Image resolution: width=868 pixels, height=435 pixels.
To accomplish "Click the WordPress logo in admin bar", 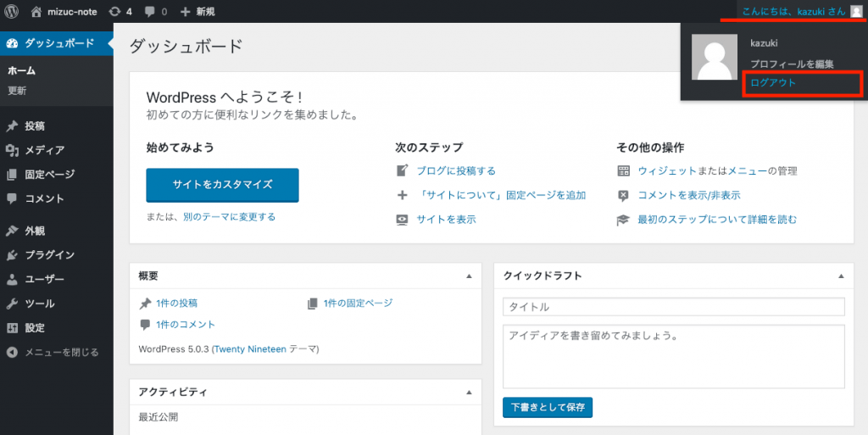I will coord(11,11).
